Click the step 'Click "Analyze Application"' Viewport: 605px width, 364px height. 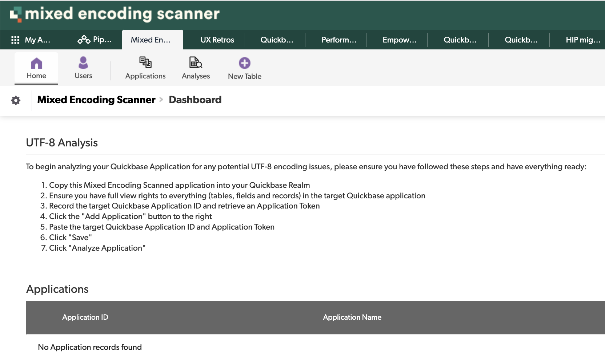tap(97, 248)
